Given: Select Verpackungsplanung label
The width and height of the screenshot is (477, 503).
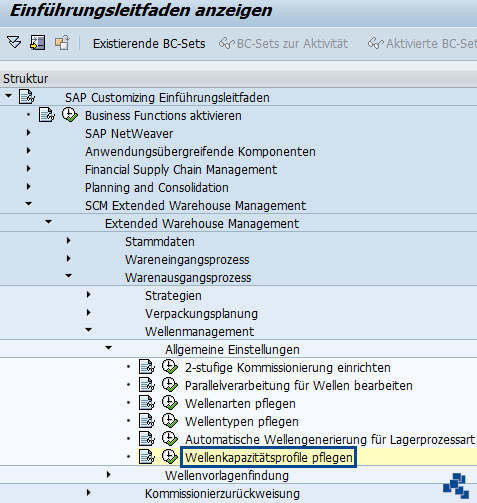Looking at the screenshot, I should (201, 313).
